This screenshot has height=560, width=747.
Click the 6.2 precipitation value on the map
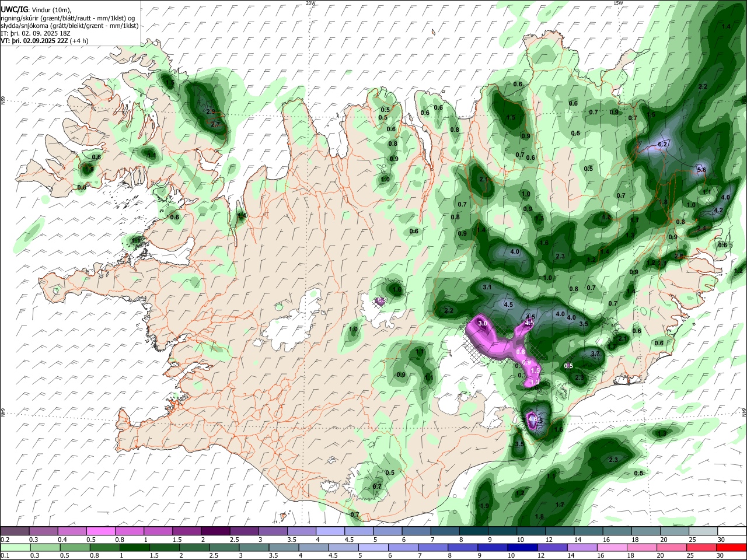tap(662, 143)
